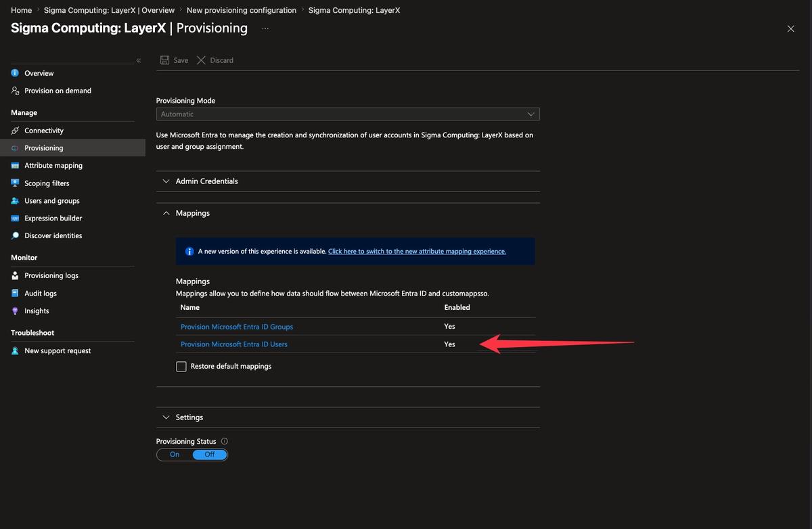Click the Provisioning sync icon in sidebar

coord(15,148)
